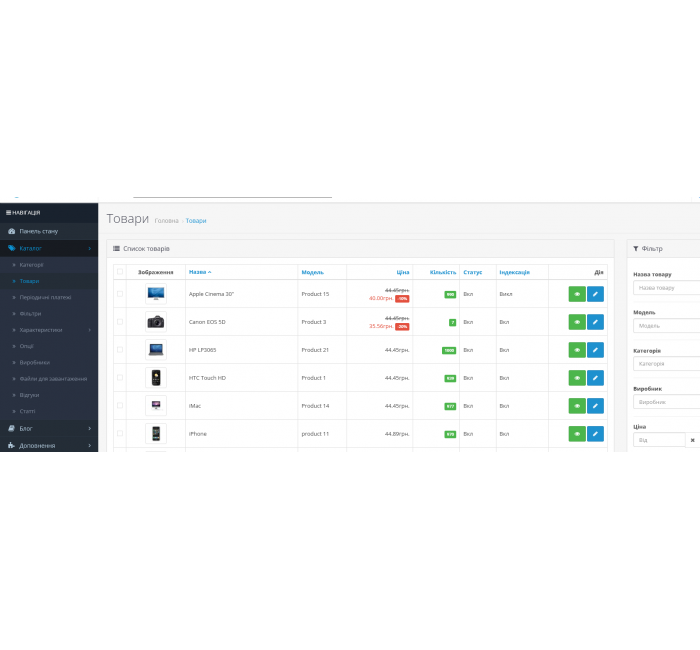Screen dimensions: 700x650
Task: Edit the HP LP3065 product
Action: [x=595, y=350]
